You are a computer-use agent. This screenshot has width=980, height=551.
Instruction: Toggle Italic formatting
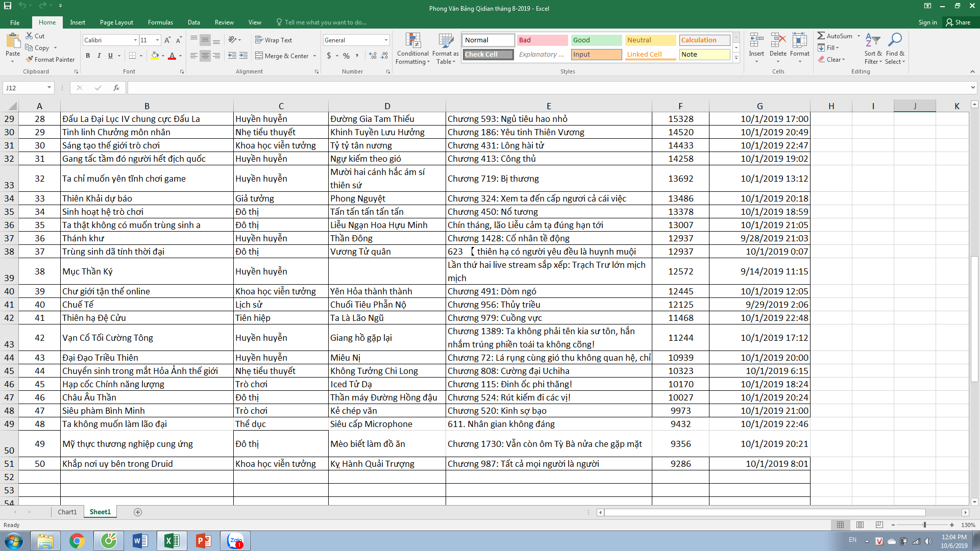[x=99, y=56]
